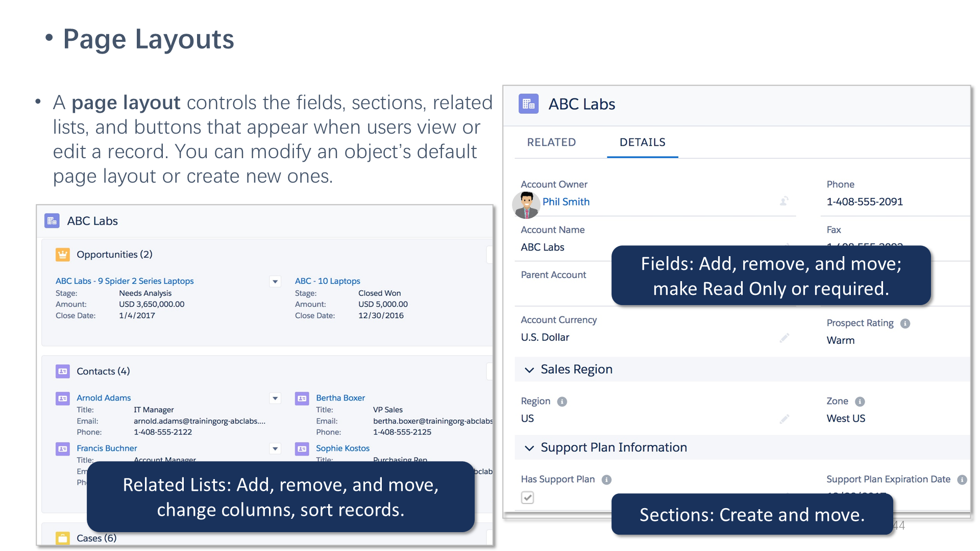
Task: Click the US region value
Action: pos(527,418)
